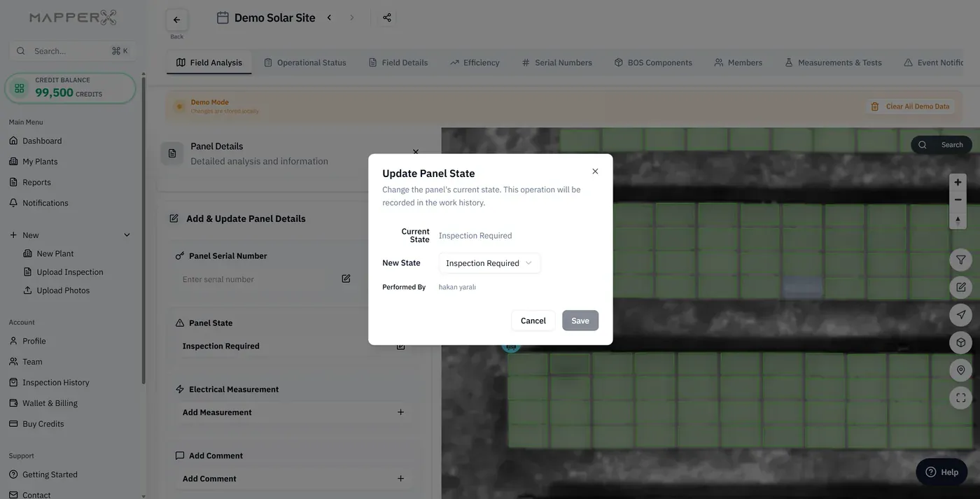The width and height of the screenshot is (980, 499).
Task: Open the credit balance card
Action: tap(70, 88)
